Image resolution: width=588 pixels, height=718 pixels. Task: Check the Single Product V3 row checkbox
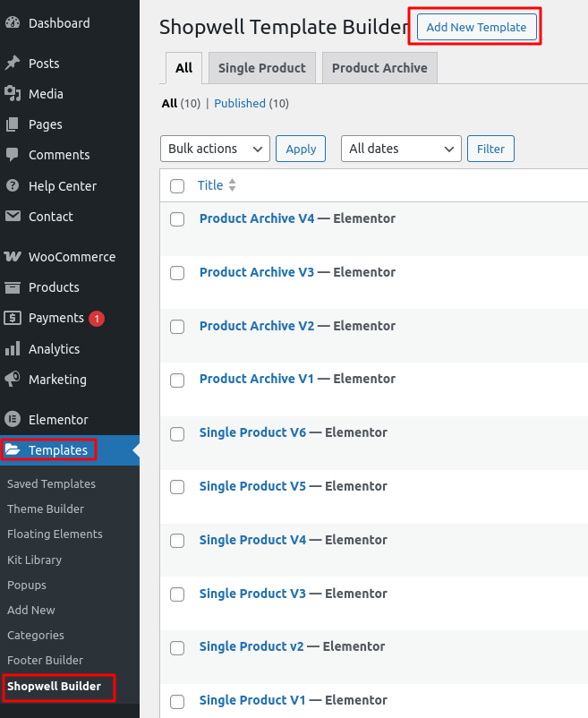point(177,594)
